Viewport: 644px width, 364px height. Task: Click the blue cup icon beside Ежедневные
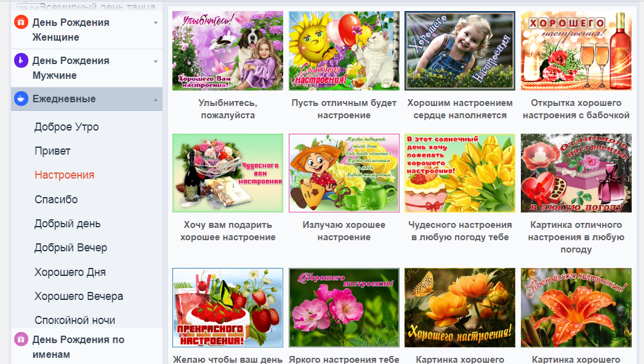pyautogui.click(x=21, y=99)
